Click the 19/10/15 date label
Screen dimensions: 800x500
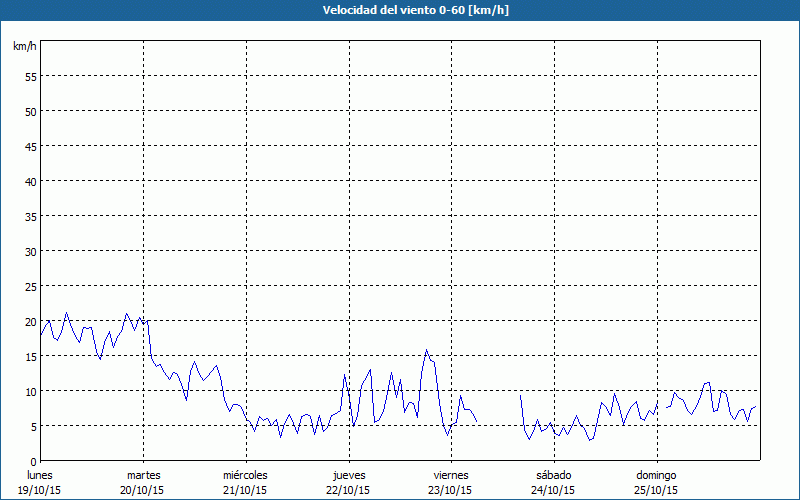click(x=40, y=490)
